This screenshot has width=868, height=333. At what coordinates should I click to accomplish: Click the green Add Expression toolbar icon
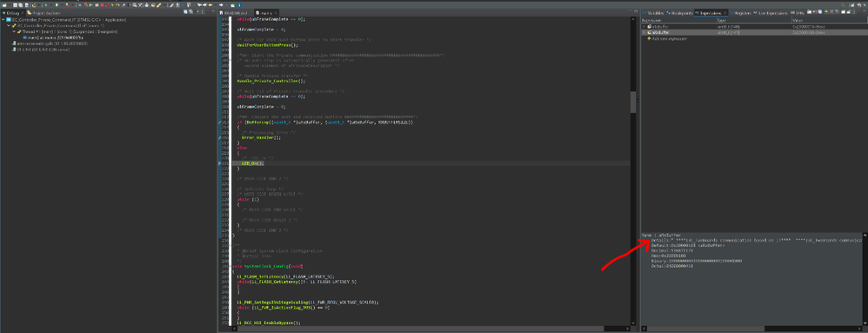[x=826, y=12]
